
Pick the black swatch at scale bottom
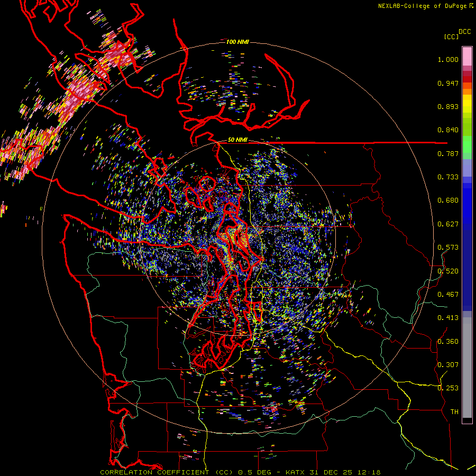click(467, 420)
